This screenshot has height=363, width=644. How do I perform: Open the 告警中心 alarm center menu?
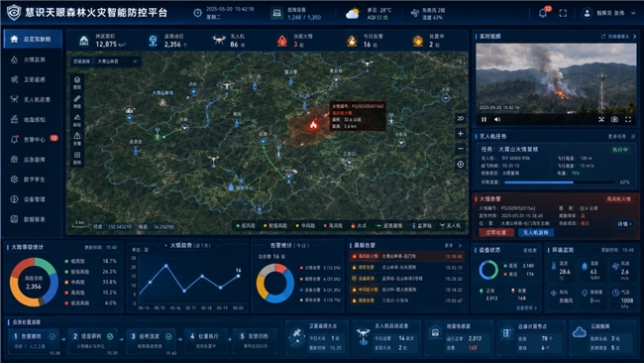tap(32, 140)
